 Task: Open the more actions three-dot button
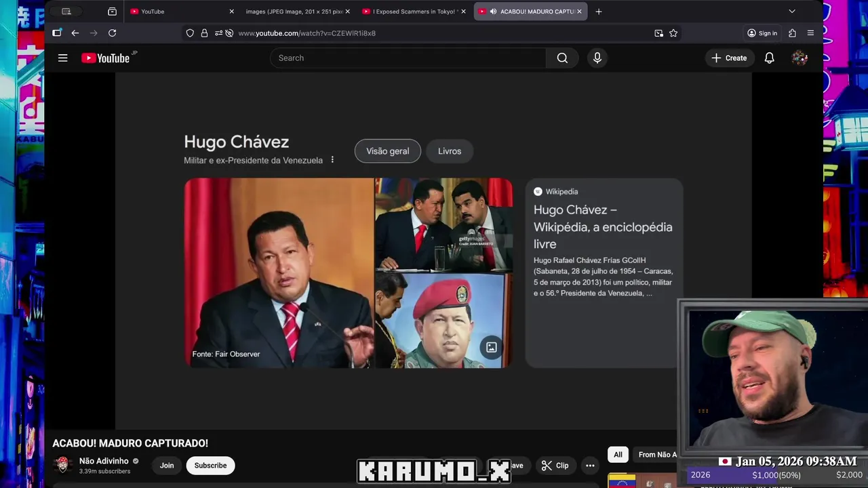tap(590, 466)
